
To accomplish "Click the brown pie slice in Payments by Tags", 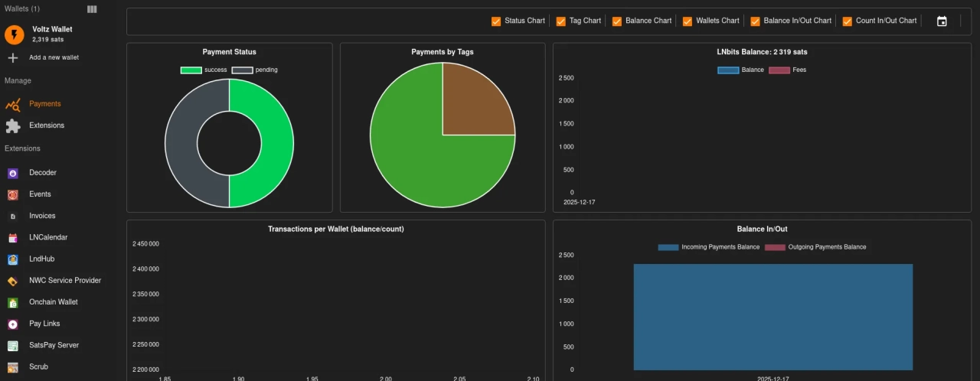I will (x=475, y=103).
